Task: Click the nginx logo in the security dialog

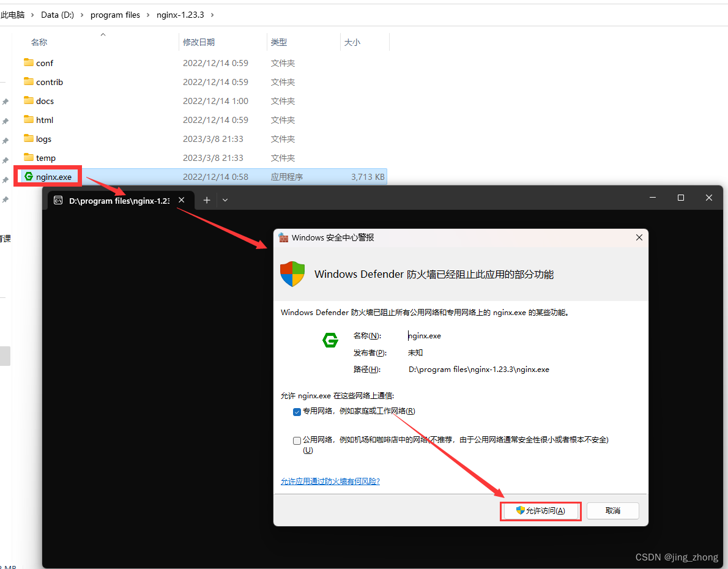Action: click(x=330, y=340)
